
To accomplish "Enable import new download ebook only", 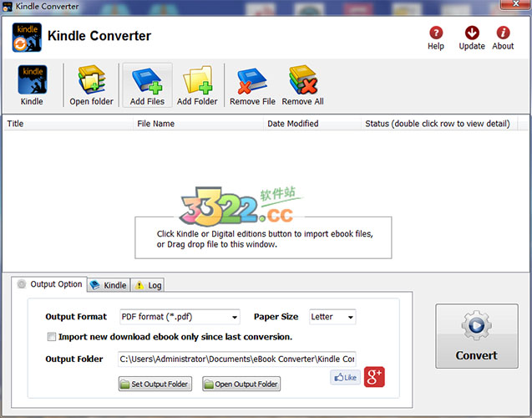I will 52,337.
